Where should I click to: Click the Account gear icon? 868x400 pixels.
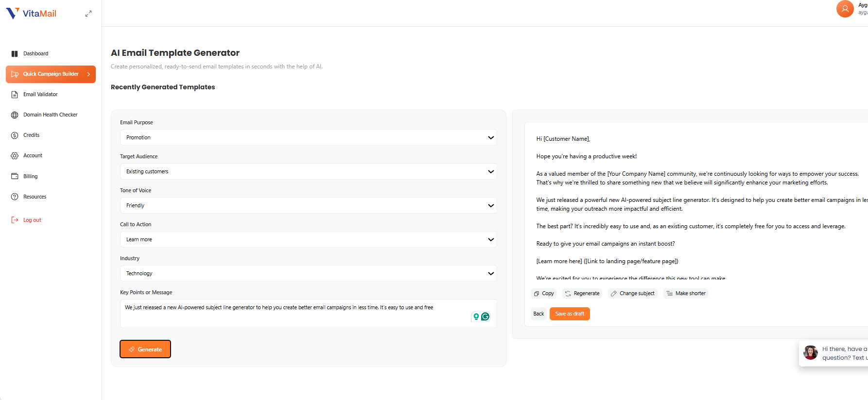point(15,156)
